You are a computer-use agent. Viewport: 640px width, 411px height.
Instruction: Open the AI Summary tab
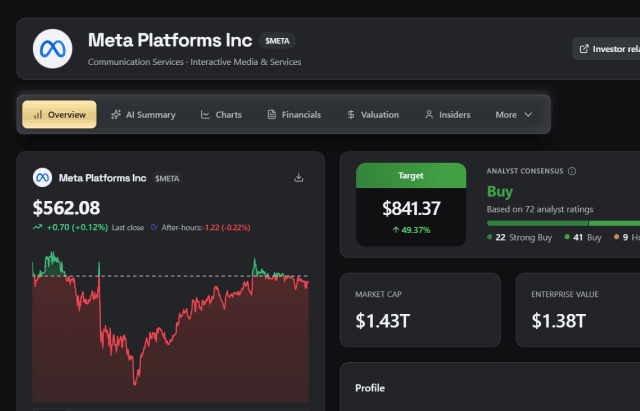tap(143, 115)
